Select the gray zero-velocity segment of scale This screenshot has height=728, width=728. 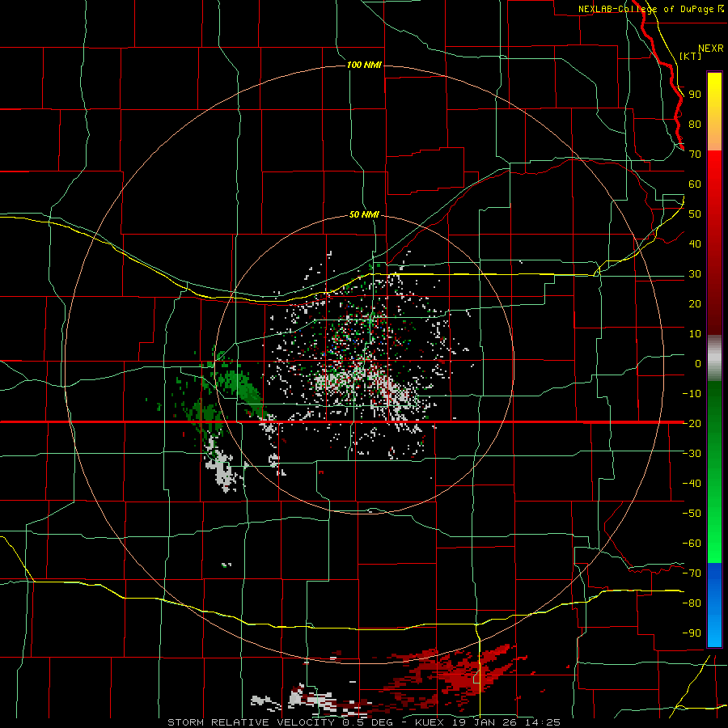[714, 358]
